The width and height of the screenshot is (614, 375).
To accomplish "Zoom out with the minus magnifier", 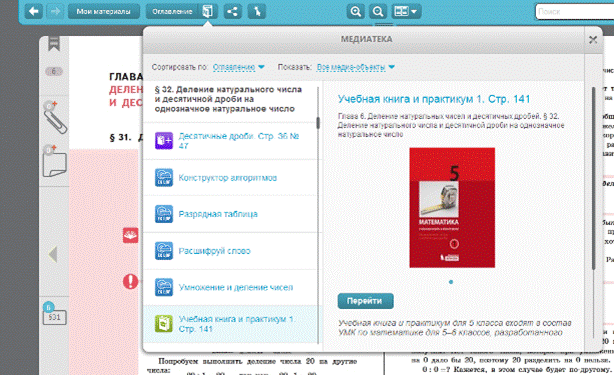I will [378, 11].
